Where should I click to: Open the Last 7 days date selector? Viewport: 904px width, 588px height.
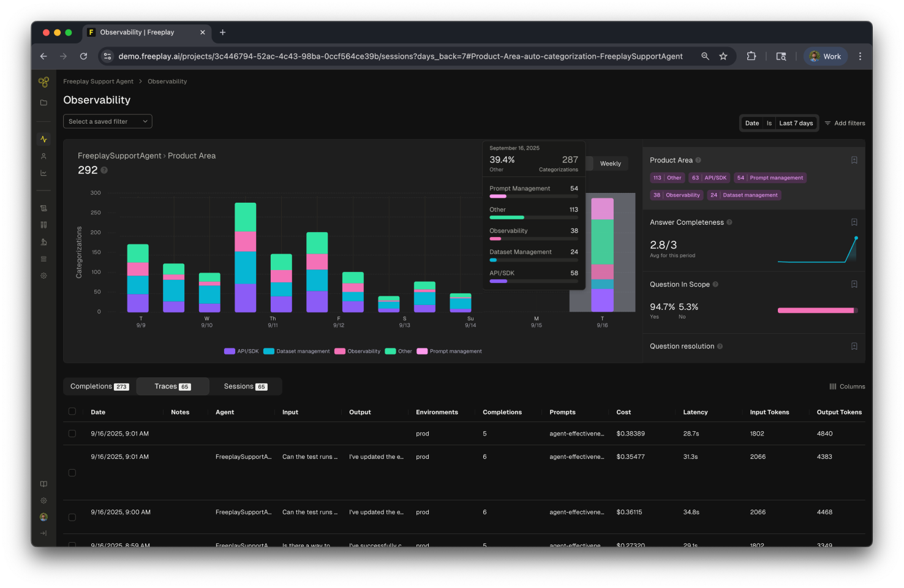[x=796, y=123]
